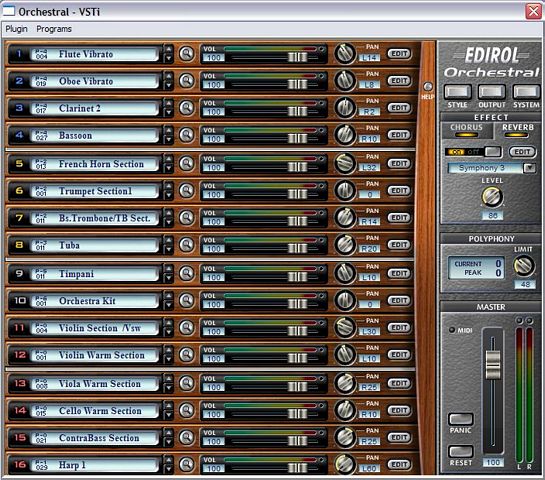Switch to the CHORUS effect tab

click(x=466, y=130)
